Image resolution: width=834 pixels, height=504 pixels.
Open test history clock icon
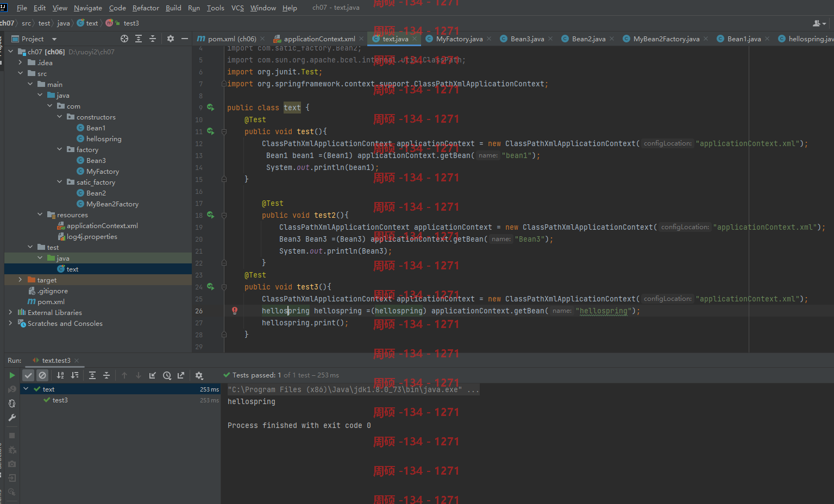pyautogui.click(x=167, y=375)
